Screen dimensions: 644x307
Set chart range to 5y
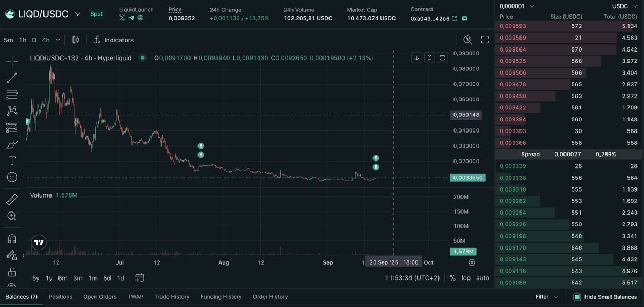(36, 278)
